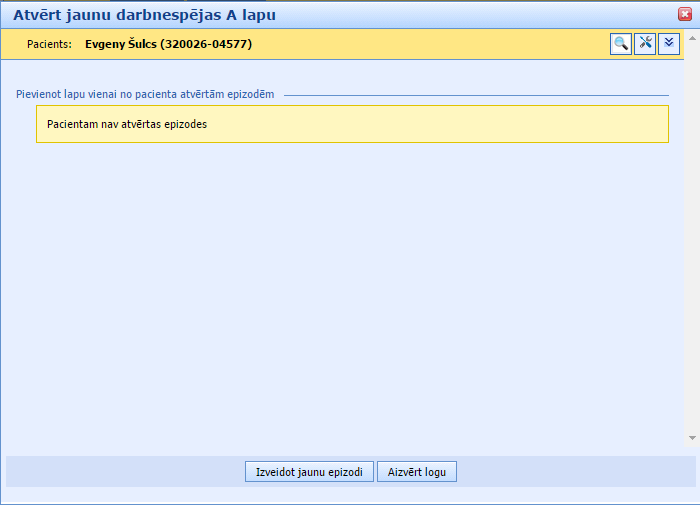
Task: Click the vertical scrollbar track
Action: (692, 250)
